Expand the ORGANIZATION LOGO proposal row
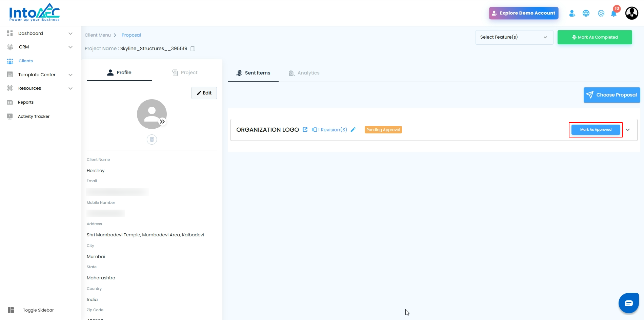Viewport: 644px width, 320px height. 628,130
